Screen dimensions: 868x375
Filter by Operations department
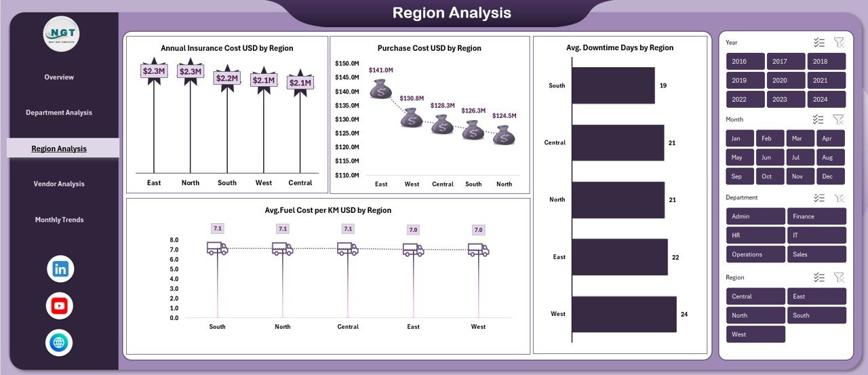755,254
